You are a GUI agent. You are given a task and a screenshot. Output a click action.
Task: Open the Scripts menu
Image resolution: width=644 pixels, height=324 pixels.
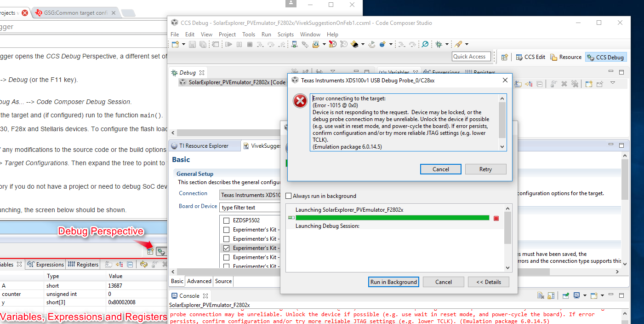click(285, 34)
